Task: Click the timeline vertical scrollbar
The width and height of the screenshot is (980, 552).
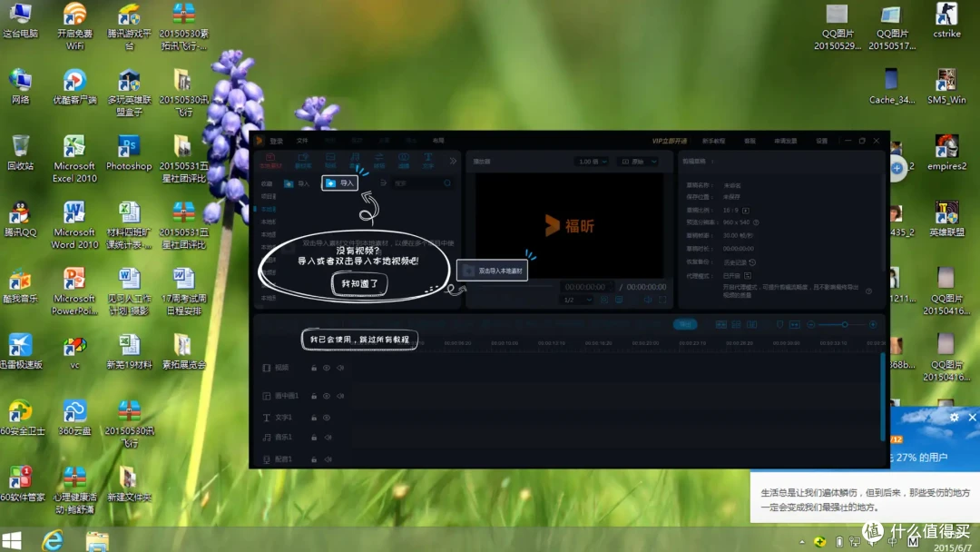Action: (883, 396)
